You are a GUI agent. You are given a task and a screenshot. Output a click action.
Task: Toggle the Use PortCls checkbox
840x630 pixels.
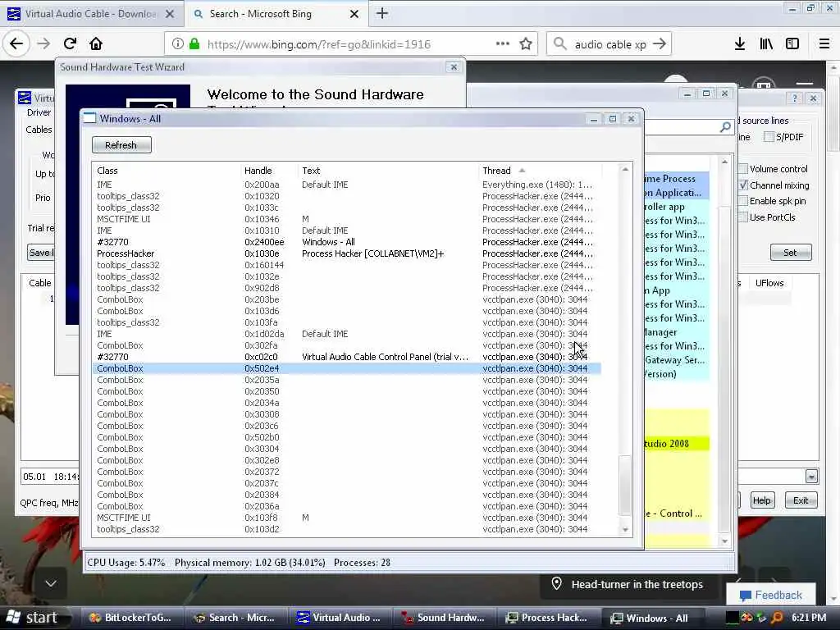click(x=743, y=217)
